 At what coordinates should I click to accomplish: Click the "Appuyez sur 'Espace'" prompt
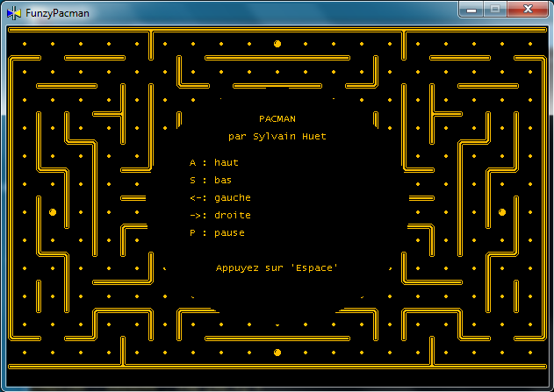click(x=277, y=268)
